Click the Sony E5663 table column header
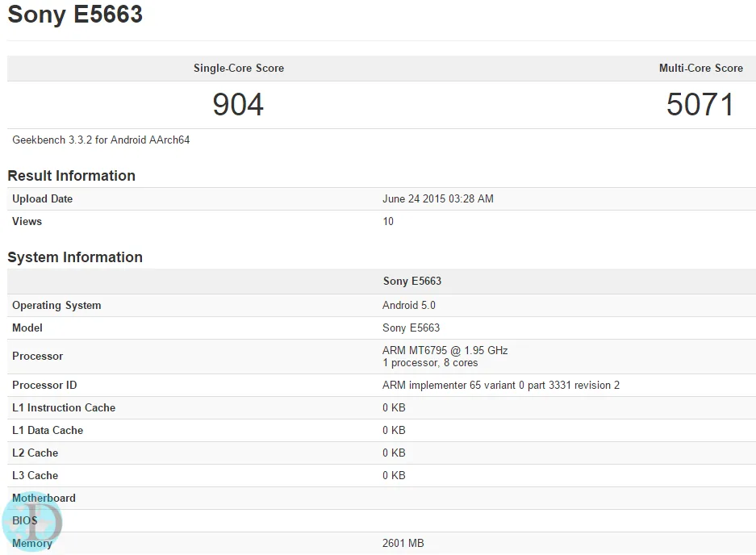 [x=412, y=281]
